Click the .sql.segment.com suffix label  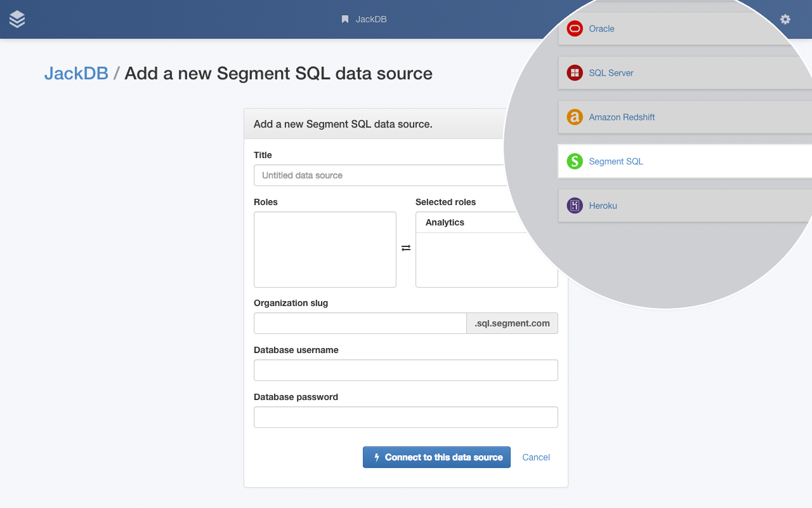513,323
